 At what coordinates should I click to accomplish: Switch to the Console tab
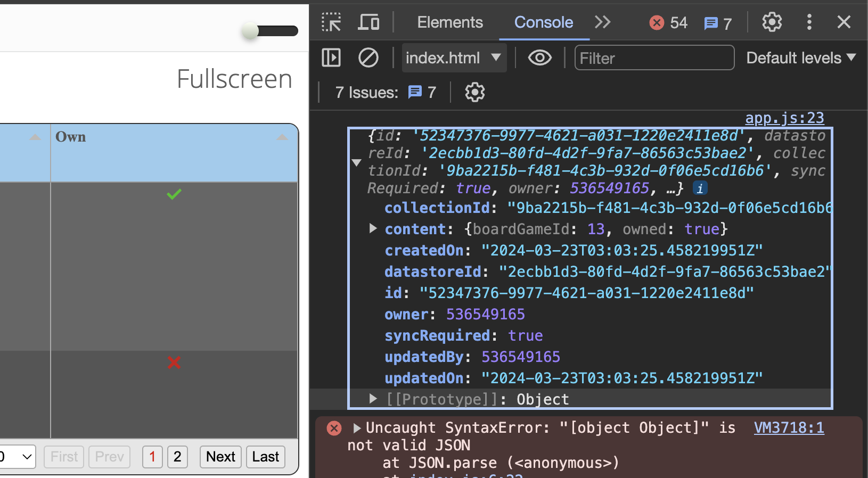(x=544, y=22)
